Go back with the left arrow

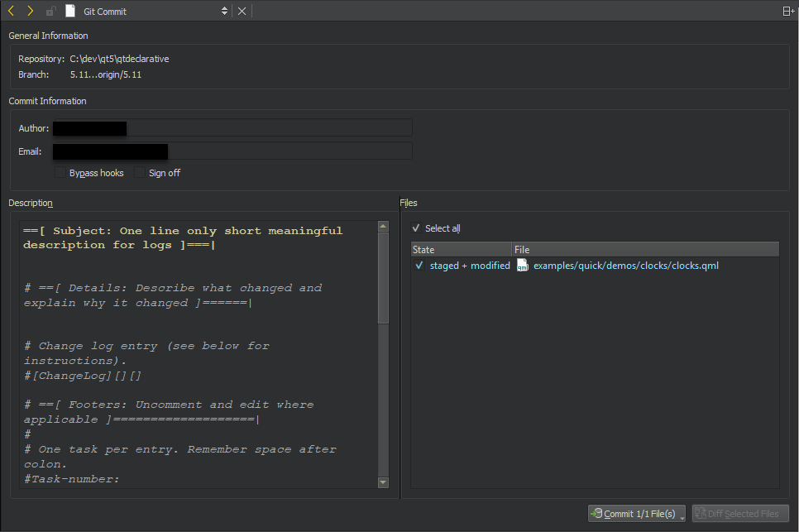(x=12, y=11)
